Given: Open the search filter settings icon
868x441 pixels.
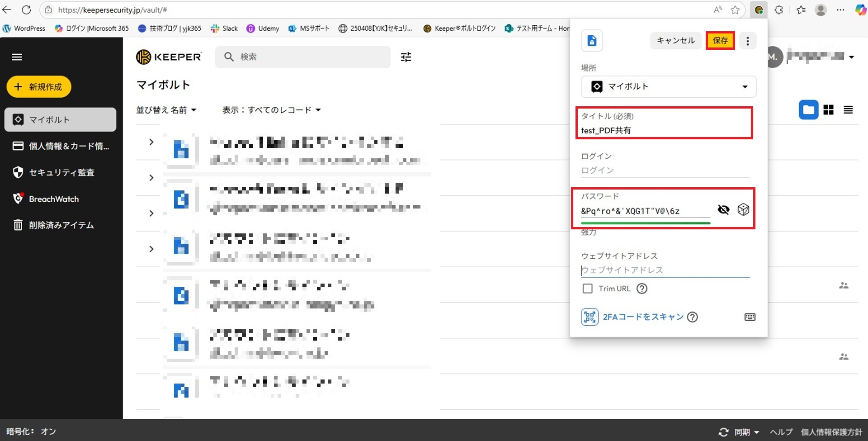Looking at the screenshot, I should click(406, 57).
